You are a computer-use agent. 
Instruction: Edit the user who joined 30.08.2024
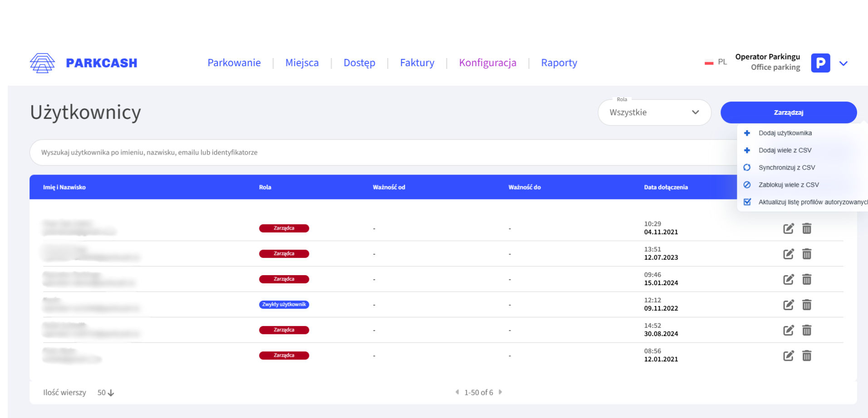click(x=788, y=330)
